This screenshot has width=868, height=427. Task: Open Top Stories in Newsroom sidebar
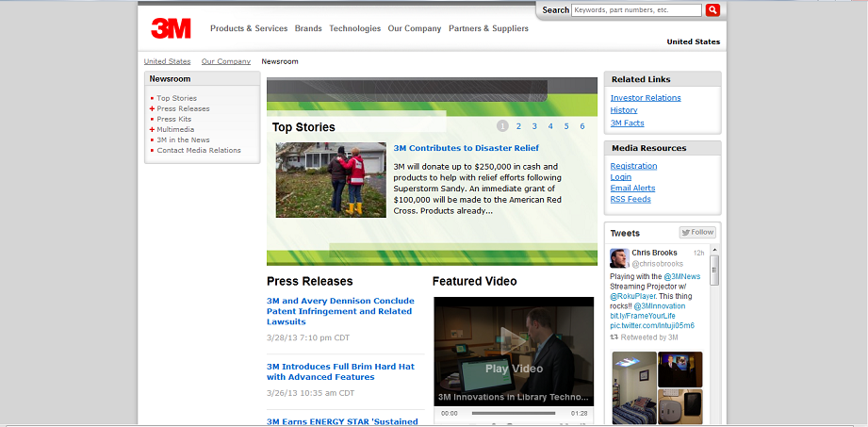(x=176, y=98)
